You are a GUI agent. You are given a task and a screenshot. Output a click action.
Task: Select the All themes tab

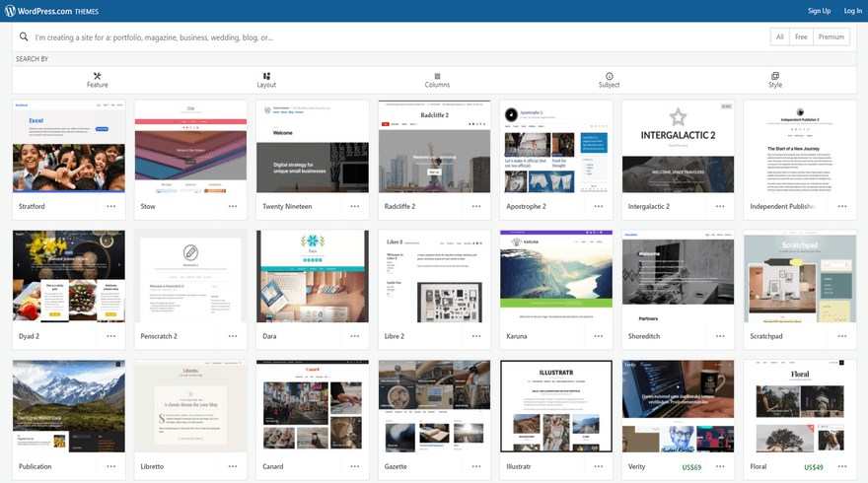pyautogui.click(x=780, y=37)
